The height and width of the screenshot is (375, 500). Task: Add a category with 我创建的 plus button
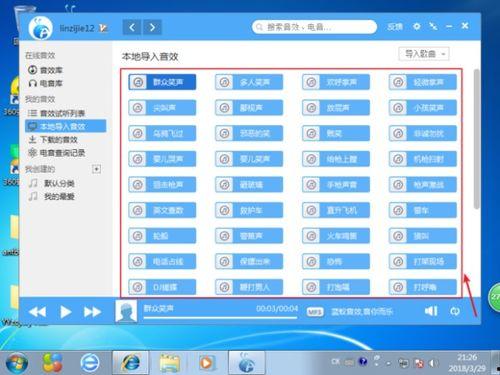click(96, 169)
